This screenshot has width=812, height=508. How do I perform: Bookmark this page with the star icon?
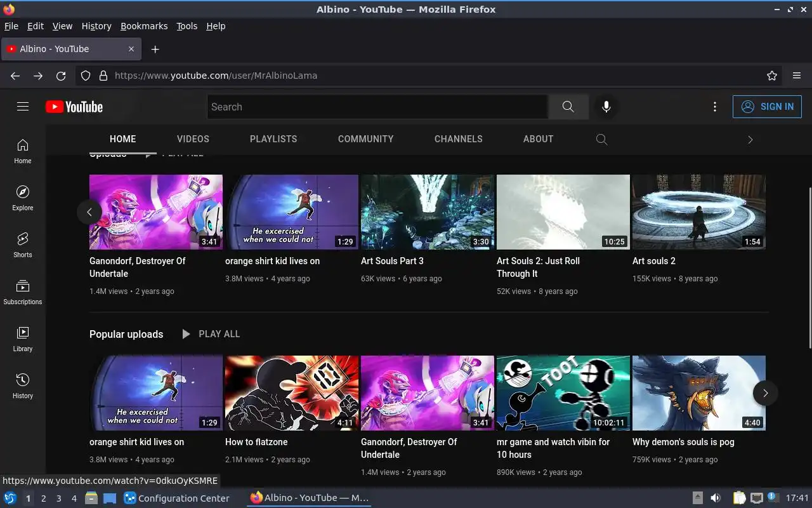pyautogui.click(x=772, y=76)
